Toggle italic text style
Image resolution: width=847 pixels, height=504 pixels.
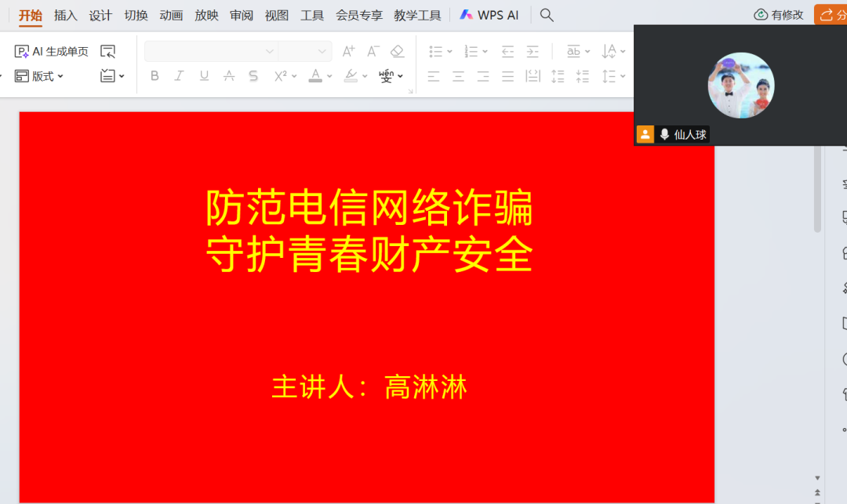point(179,76)
